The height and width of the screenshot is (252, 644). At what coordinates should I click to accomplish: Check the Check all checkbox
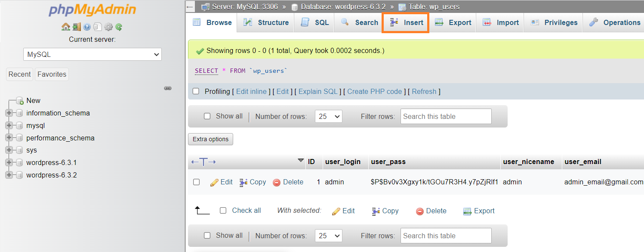223,211
